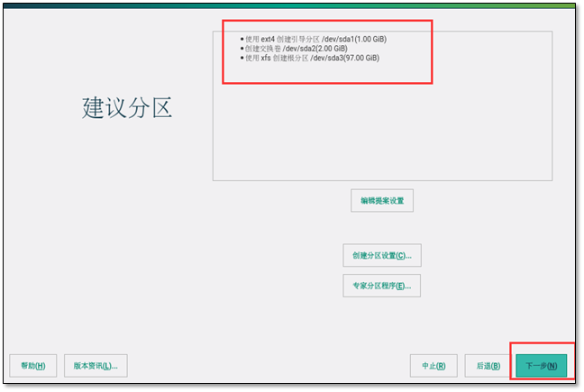Click the 编辑提案设置 button
This screenshot has height=392, width=584.
coord(382,201)
